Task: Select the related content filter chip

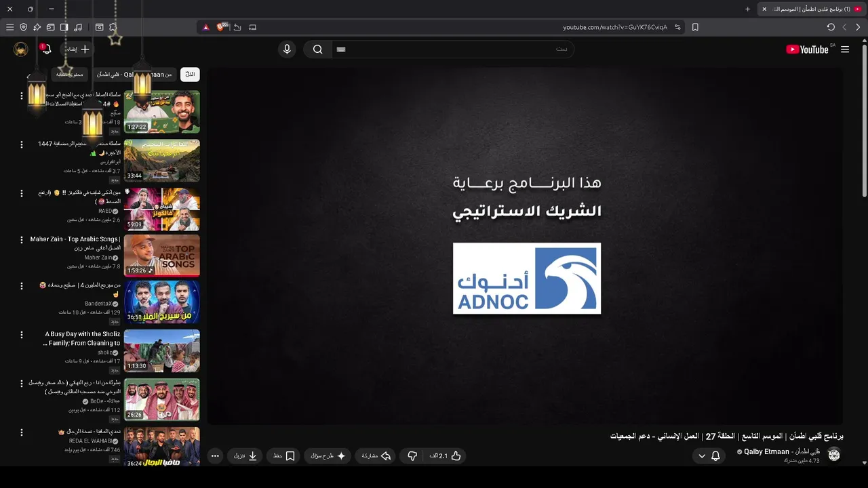Action: point(70,75)
